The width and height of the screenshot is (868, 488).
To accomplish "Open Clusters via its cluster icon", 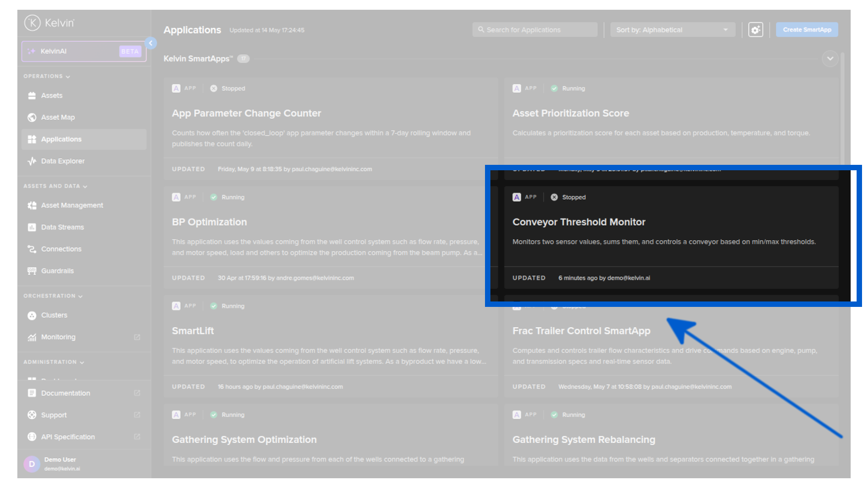I will point(31,314).
